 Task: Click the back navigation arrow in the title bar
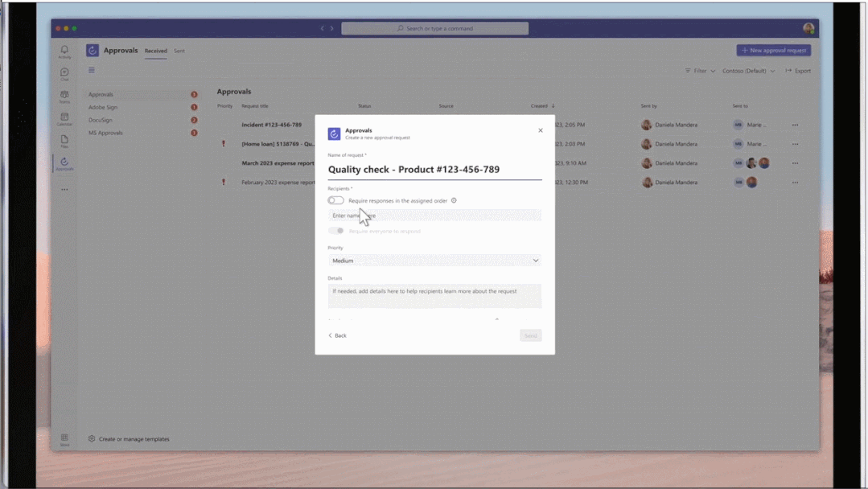point(322,28)
